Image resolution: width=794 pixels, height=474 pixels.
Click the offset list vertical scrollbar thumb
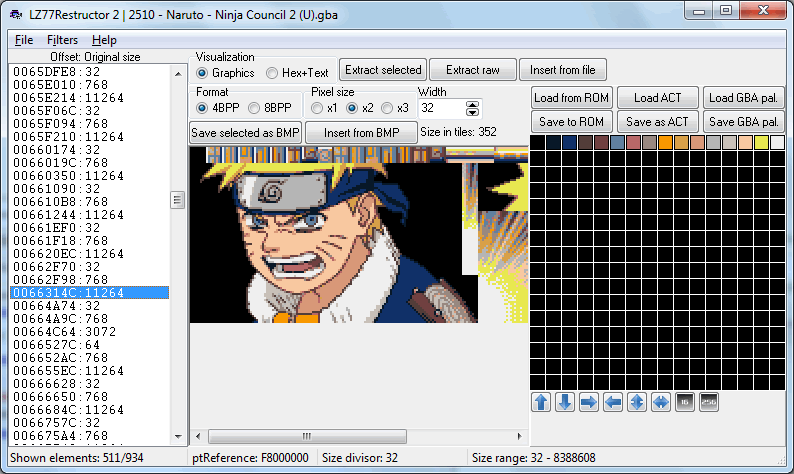pyautogui.click(x=178, y=201)
